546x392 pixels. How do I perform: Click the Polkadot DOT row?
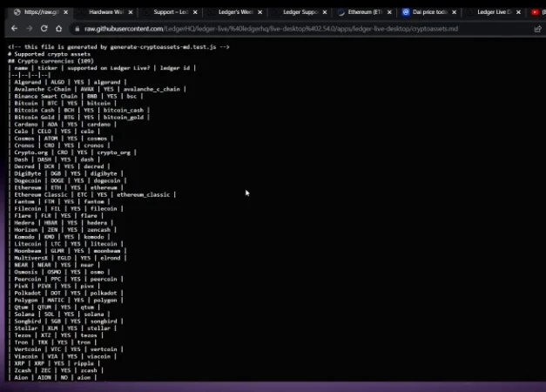click(66, 294)
